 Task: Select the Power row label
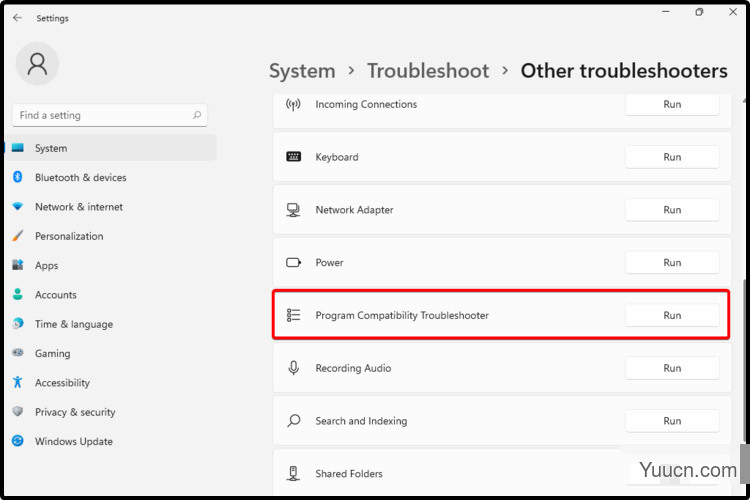pos(329,262)
